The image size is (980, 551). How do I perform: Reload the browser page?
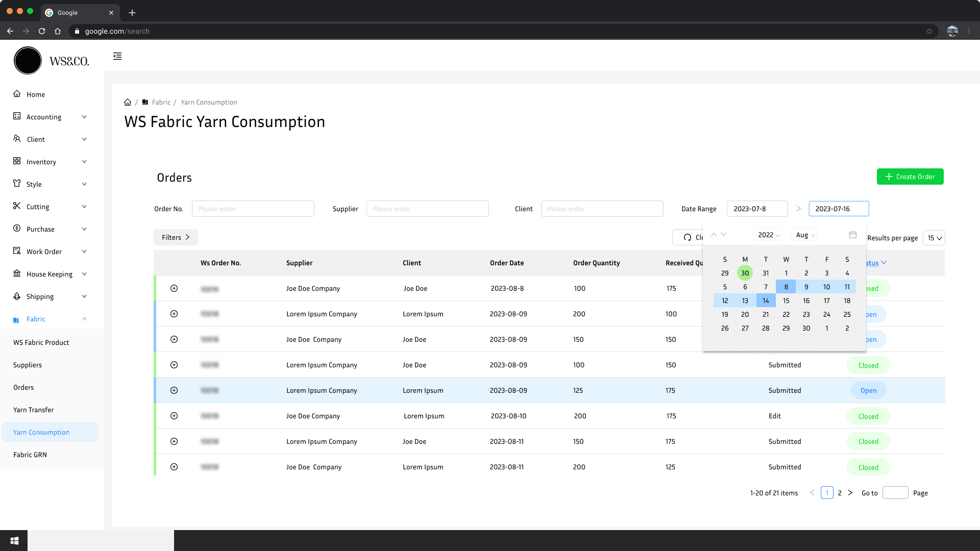[x=42, y=31]
